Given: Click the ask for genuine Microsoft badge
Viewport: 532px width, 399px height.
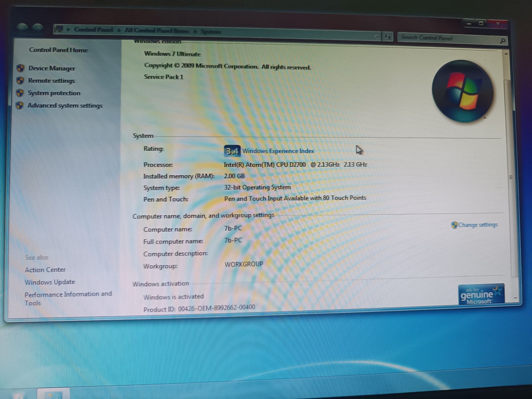Looking at the screenshot, I should tap(481, 294).
